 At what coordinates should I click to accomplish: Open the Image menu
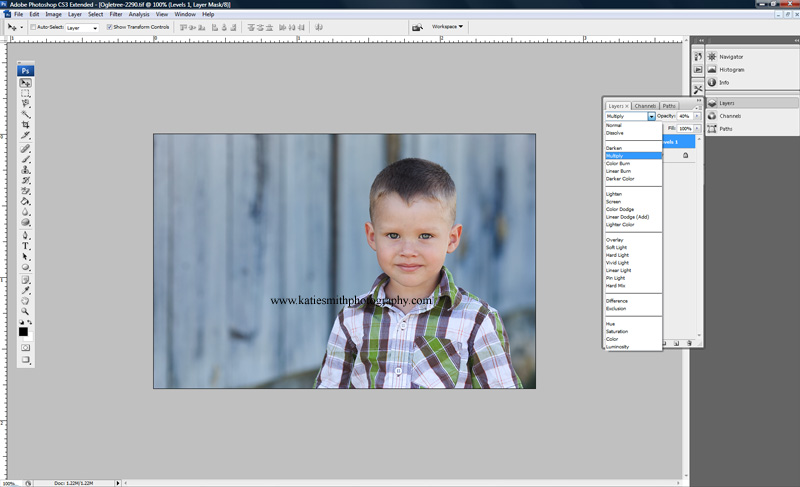coord(53,14)
